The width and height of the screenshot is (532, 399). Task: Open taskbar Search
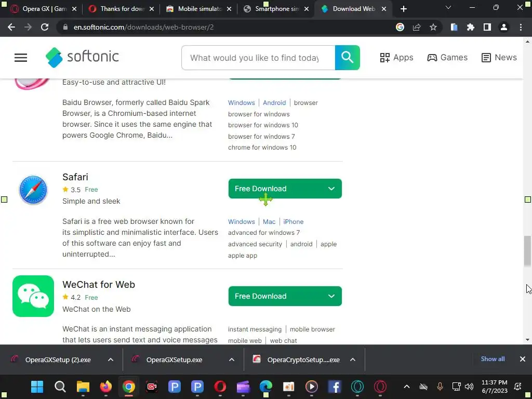pos(60,387)
